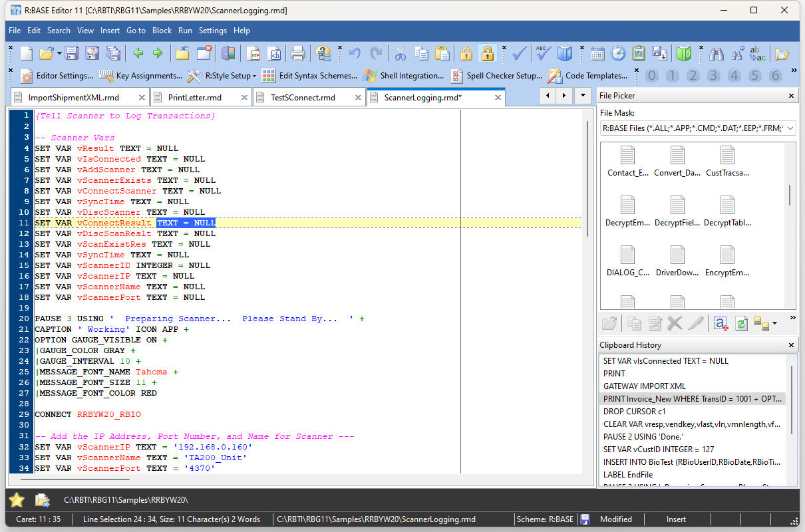Image resolution: width=805 pixels, height=532 pixels.
Task: Open Find with binoculars icon
Action: pyautogui.click(x=717, y=53)
